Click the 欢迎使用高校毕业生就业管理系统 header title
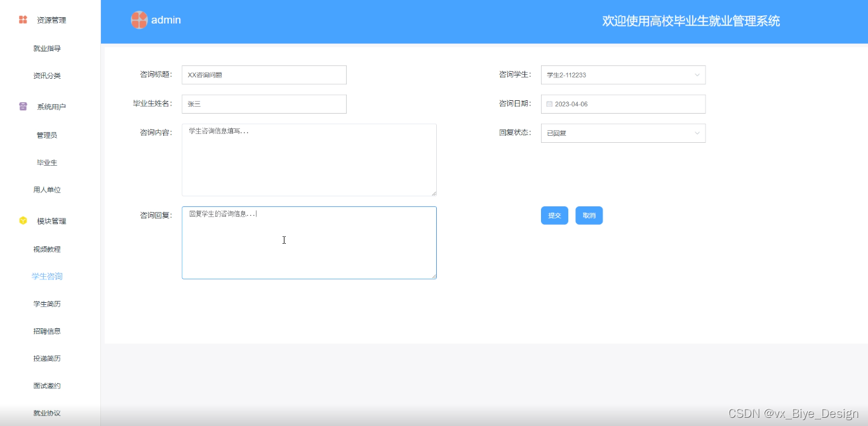Image resolution: width=868 pixels, height=426 pixels. pos(691,21)
